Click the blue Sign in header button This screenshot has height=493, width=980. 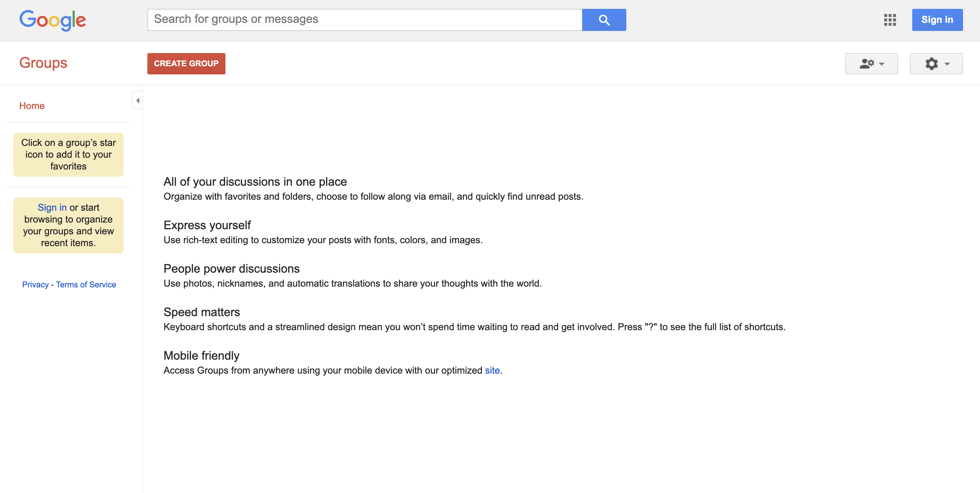pyautogui.click(x=937, y=20)
